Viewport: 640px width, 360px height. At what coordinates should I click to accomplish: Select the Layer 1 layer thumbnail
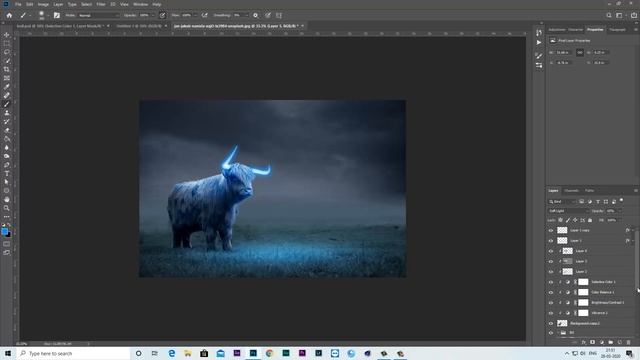point(562,241)
